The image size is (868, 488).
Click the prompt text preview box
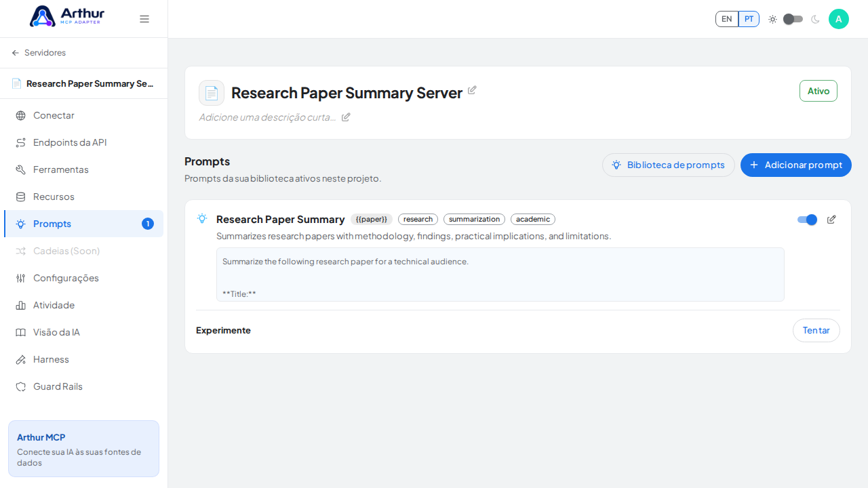[500, 274]
